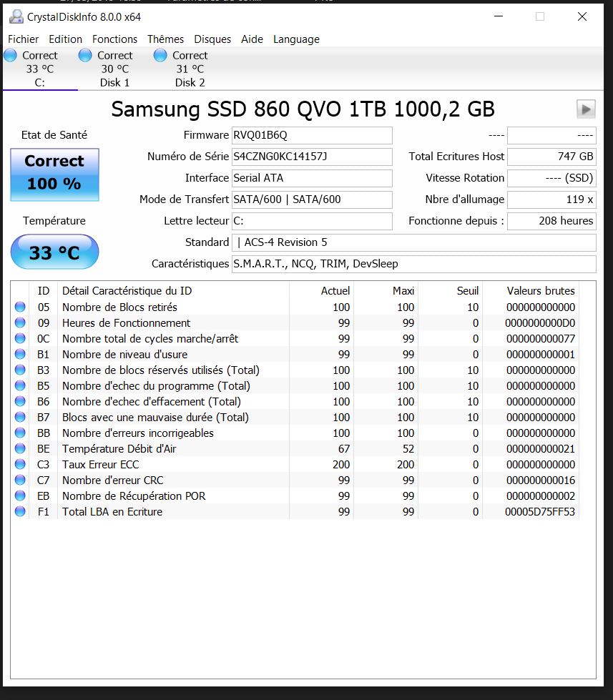Click the blue status orb of C: drive
The image size is (613, 700).
(x=10, y=55)
